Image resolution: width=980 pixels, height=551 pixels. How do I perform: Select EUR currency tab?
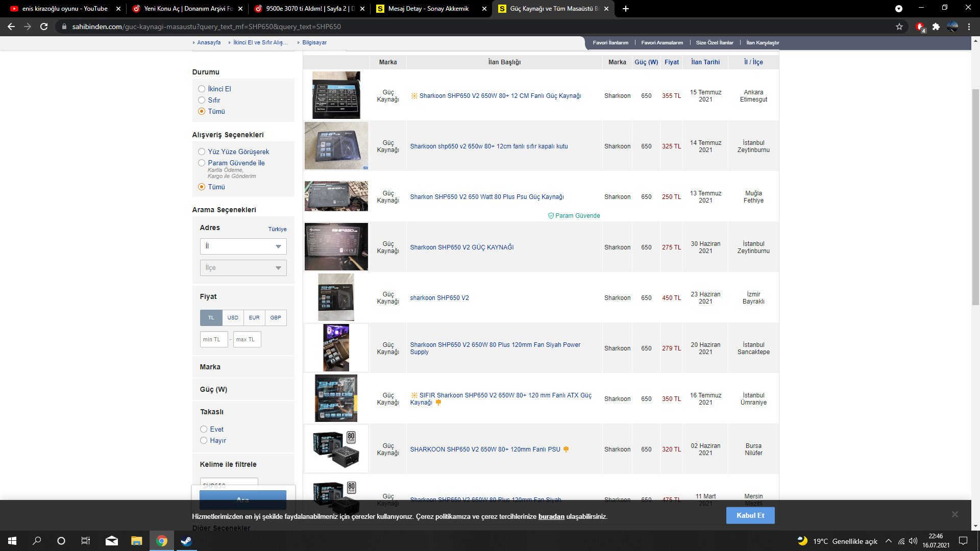[254, 318]
